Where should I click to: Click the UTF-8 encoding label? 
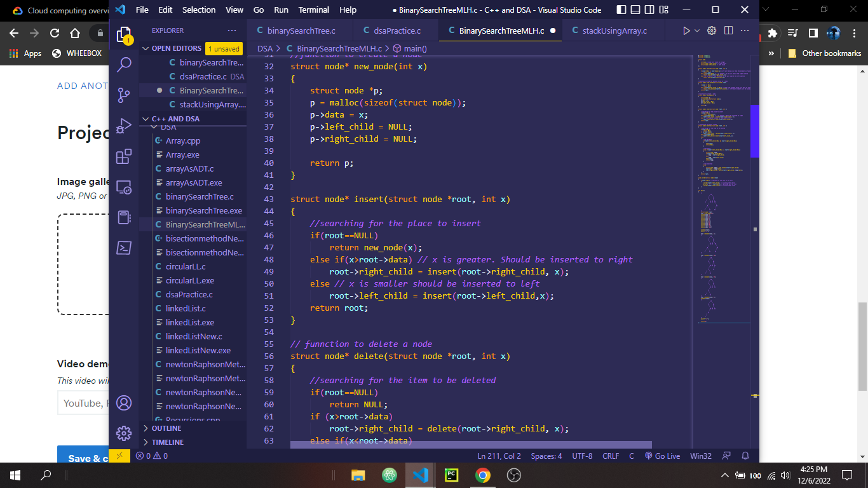tap(583, 456)
